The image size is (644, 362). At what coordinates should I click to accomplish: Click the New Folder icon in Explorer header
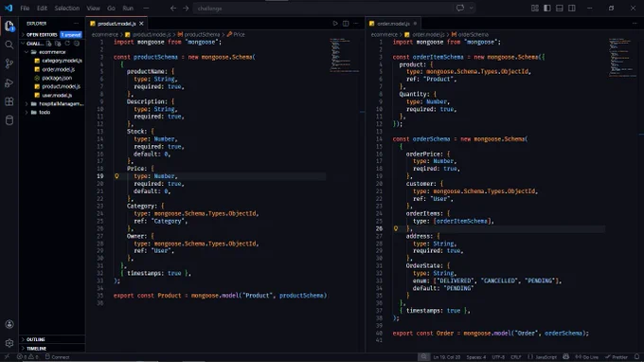pyautogui.click(x=58, y=44)
